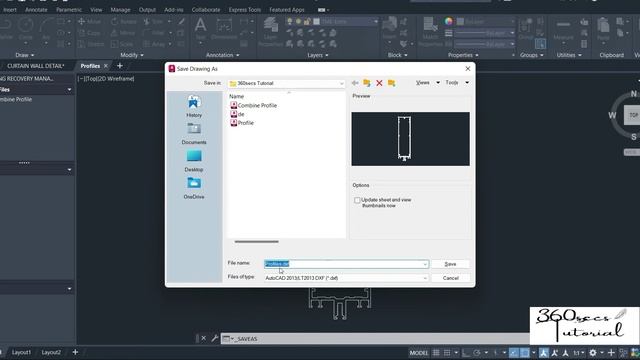The width and height of the screenshot is (640, 360).
Task: Open the Files of type dropdown
Action: point(346,278)
